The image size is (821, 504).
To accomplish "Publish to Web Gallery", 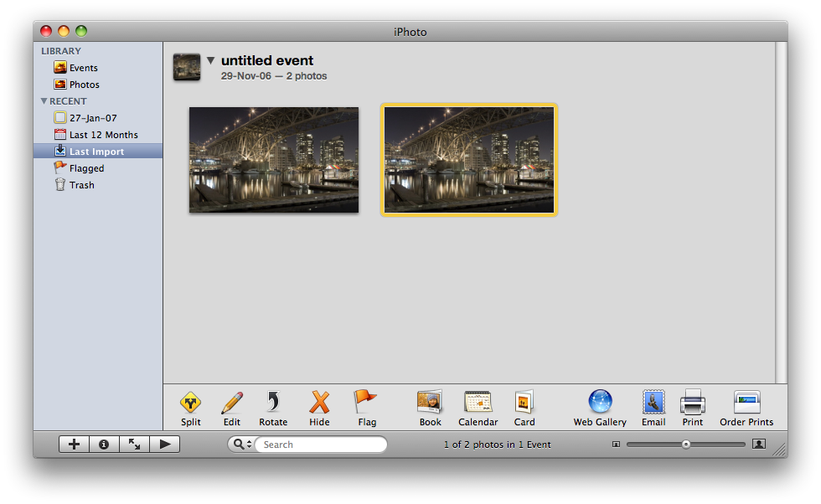I will (x=600, y=404).
